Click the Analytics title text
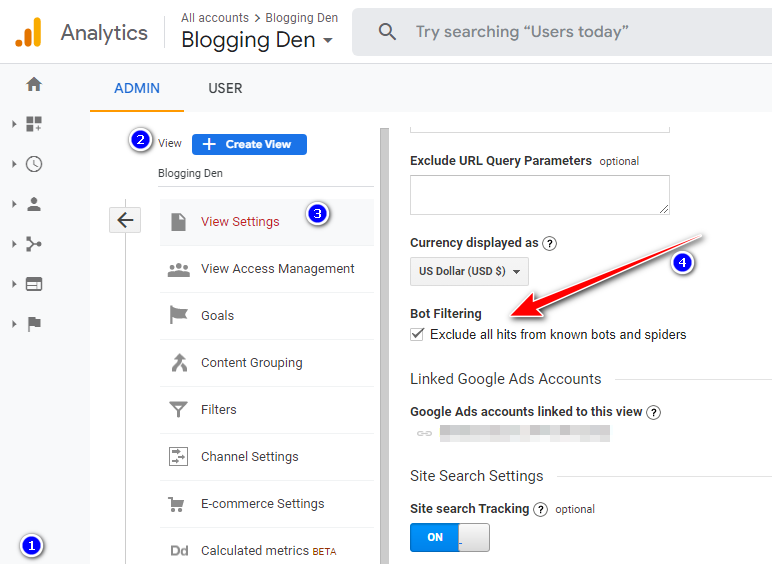This screenshot has height=564, width=772. pos(104,32)
